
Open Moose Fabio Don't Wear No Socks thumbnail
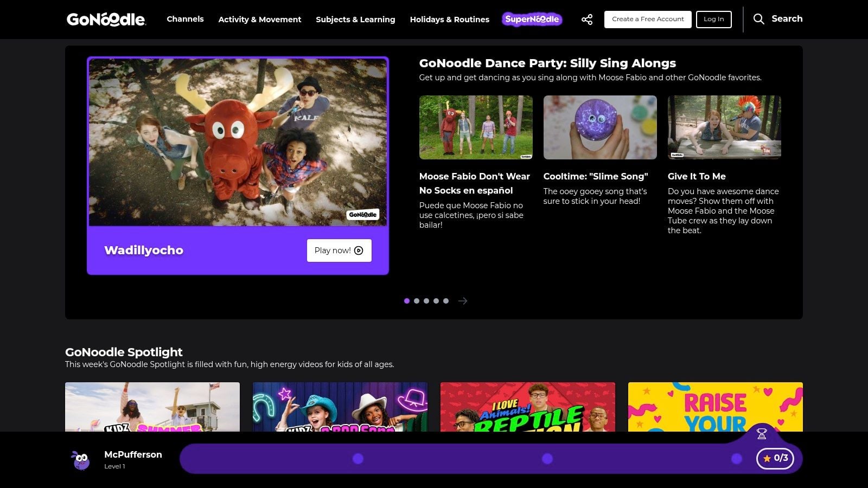(x=476, y=127)
